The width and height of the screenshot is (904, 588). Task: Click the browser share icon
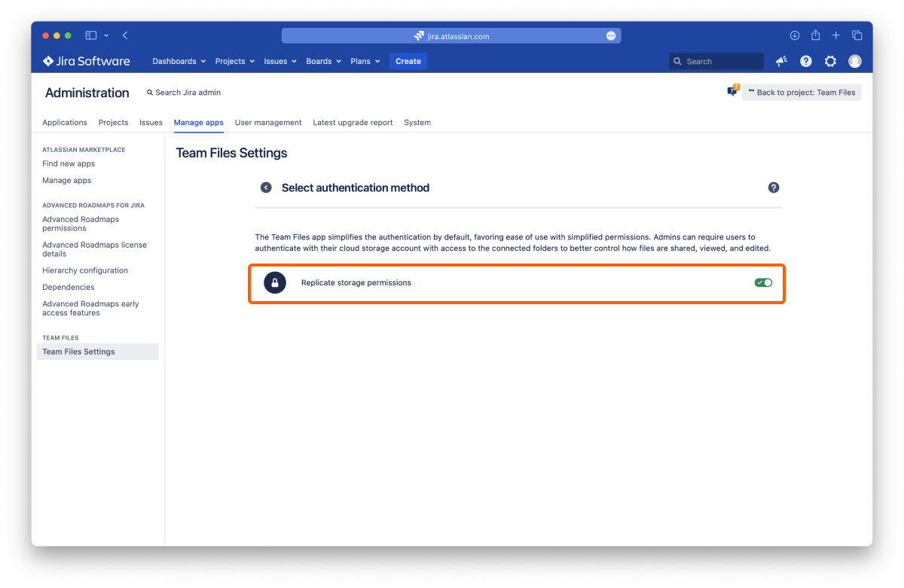point(816,35)
